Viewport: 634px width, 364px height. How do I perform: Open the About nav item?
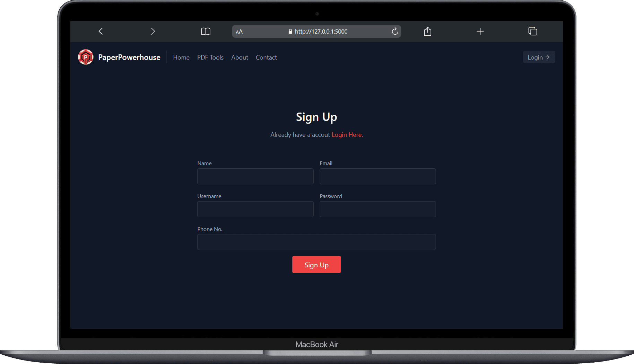240,57
